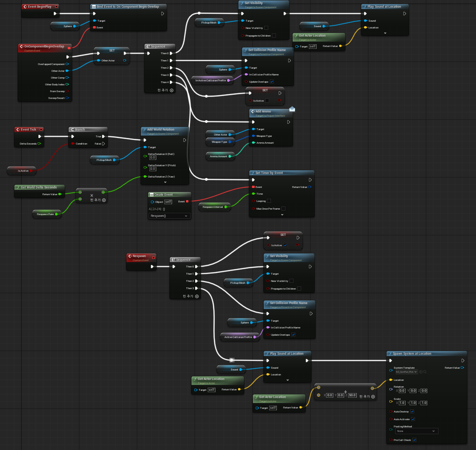Click the Add World Rotation function icon
The height and width of the screenshot is (450, 476).
(145, 130)
